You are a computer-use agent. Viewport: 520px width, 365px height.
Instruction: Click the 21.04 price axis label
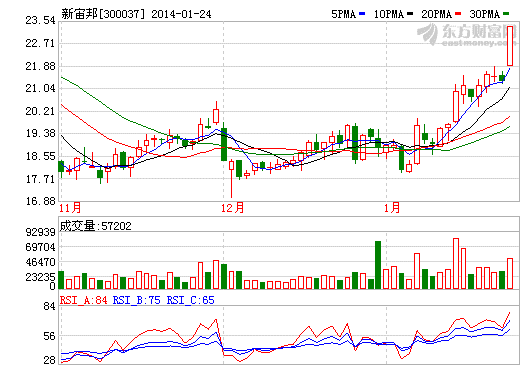(40, 88)
